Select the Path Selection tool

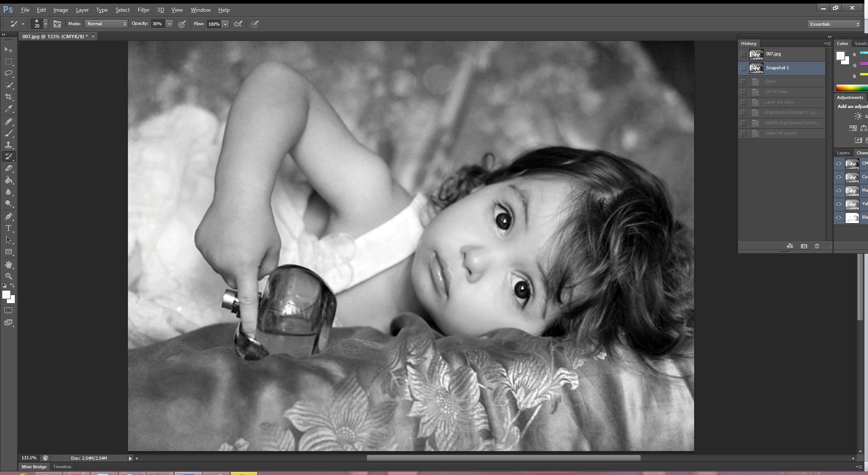9,240
